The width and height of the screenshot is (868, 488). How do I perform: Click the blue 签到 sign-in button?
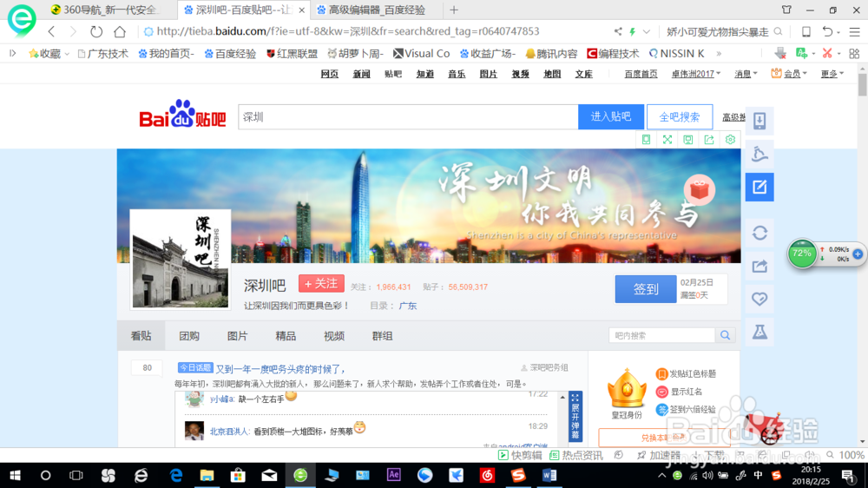coord(646,288)
